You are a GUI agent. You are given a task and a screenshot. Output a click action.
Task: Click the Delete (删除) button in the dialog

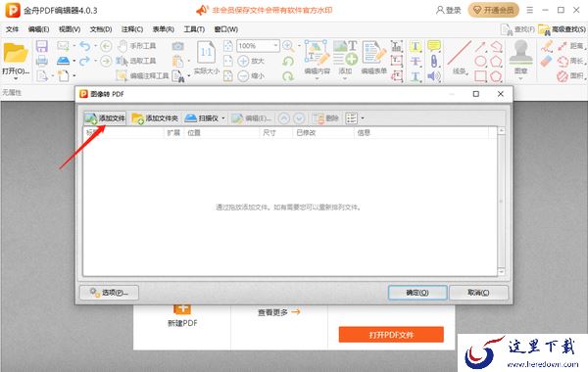(x=325, y=118)
